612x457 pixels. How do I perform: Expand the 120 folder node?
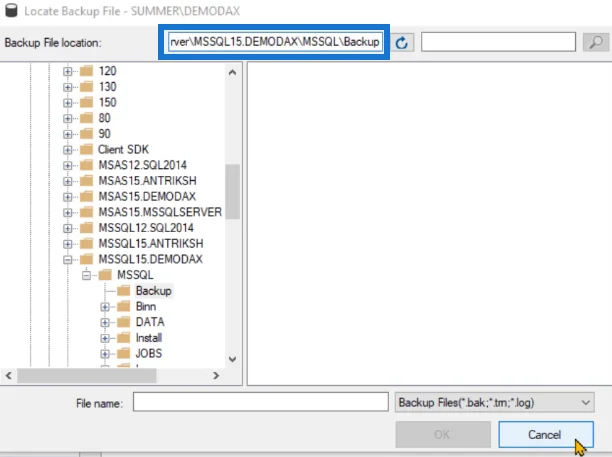click(x=68, y=71)
